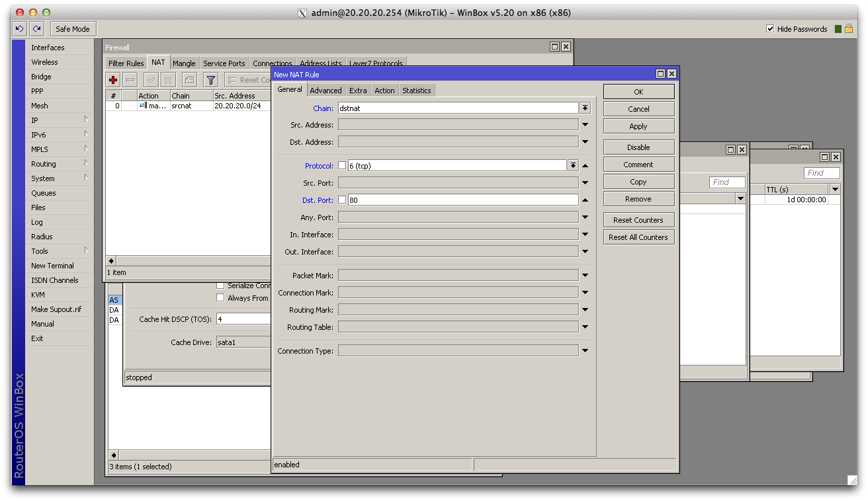The image size is (868, 501).
Task: Click the Chain input field showing dstnat
Action: pyautogui.click(x=458, y=108)
